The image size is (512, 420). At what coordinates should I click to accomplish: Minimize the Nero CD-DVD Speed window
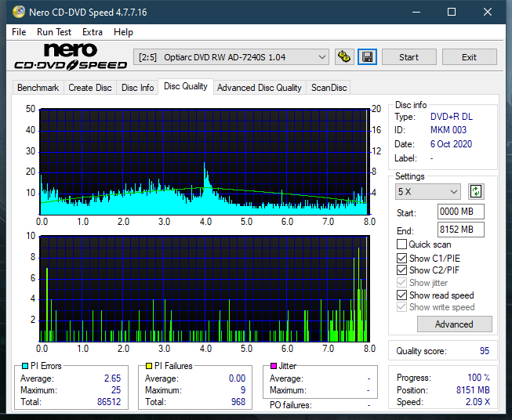pos(416,12)
